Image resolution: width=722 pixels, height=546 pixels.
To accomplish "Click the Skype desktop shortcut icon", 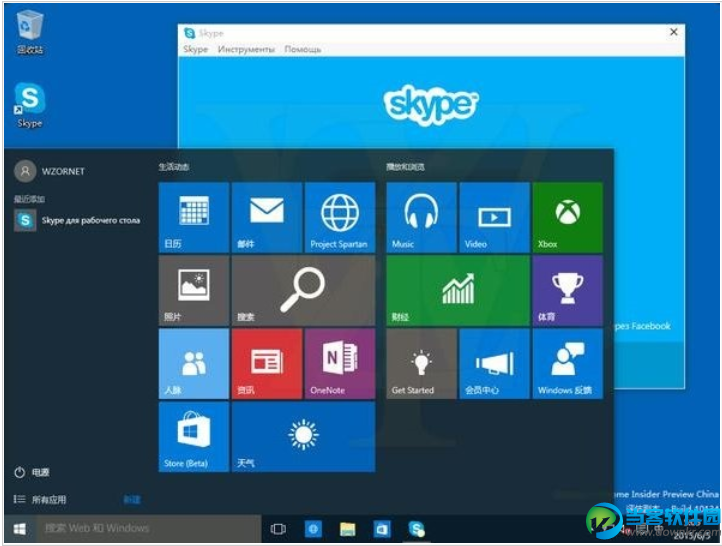I will point(30,105).
